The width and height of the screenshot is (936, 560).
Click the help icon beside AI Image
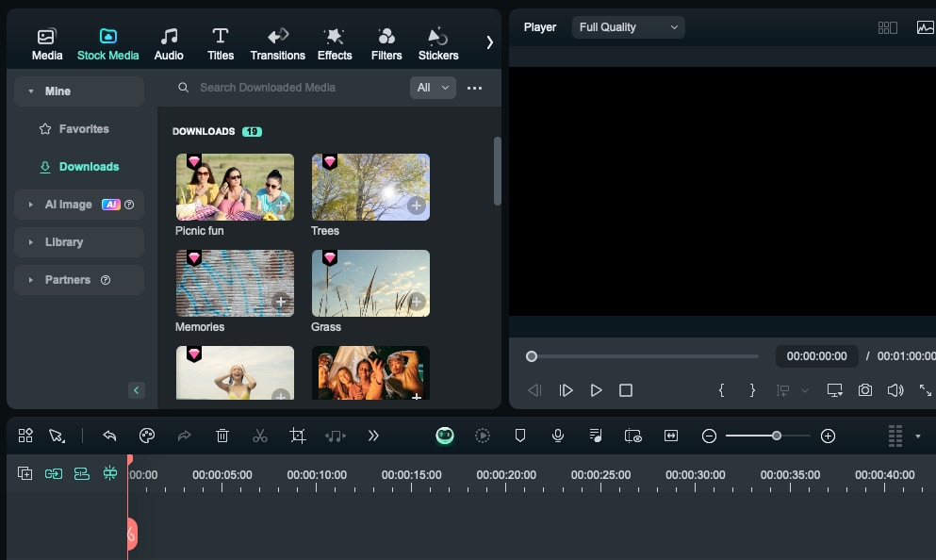(x=129, y=205)
